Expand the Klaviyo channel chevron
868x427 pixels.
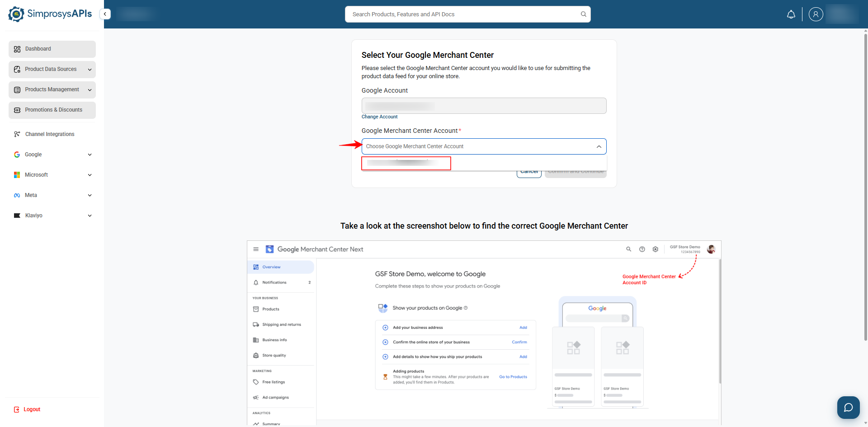(90, 216)
